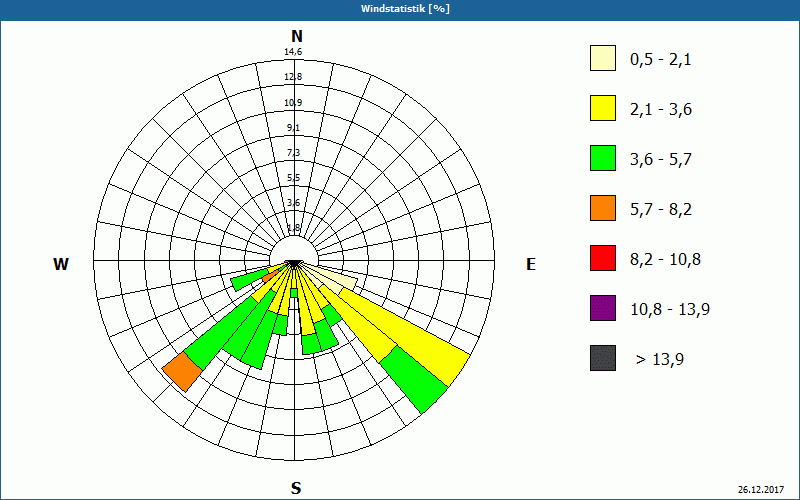The height and width of the screenshot is (500, 800).
Task: Click the legend label "3,6 - 5,7"
Action: (661, 160)
